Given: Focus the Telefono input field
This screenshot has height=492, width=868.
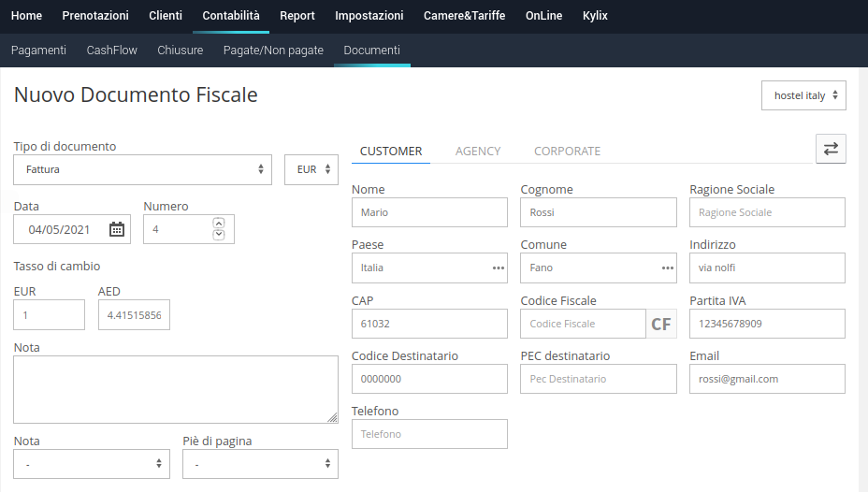Looking at the screenshot, I should click(x=429, y=434).
